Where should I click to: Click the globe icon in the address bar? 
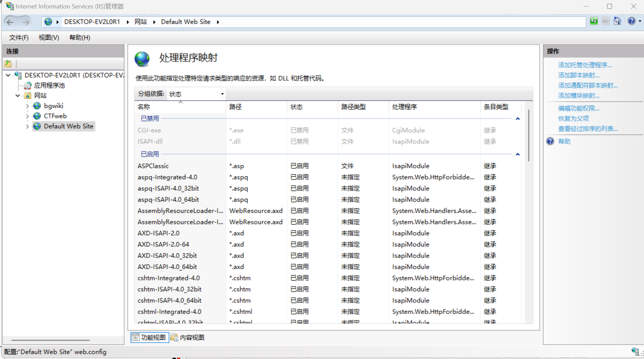[x=49, y=22]
